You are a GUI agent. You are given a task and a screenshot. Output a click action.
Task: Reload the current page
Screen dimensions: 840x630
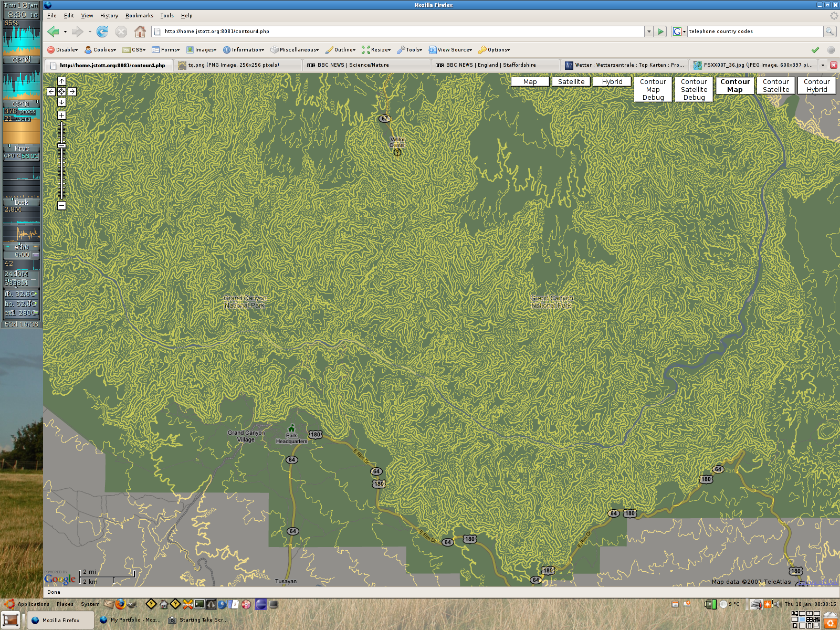click(102, 31)
